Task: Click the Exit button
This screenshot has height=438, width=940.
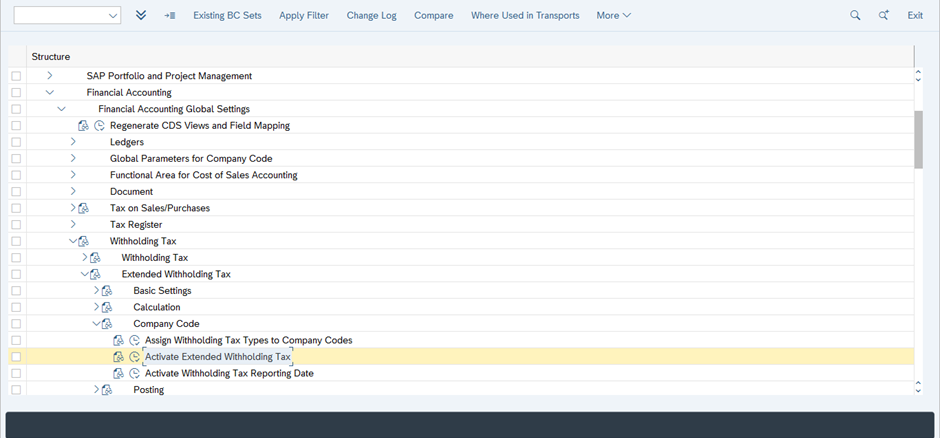Action: (x=915, y=16)
